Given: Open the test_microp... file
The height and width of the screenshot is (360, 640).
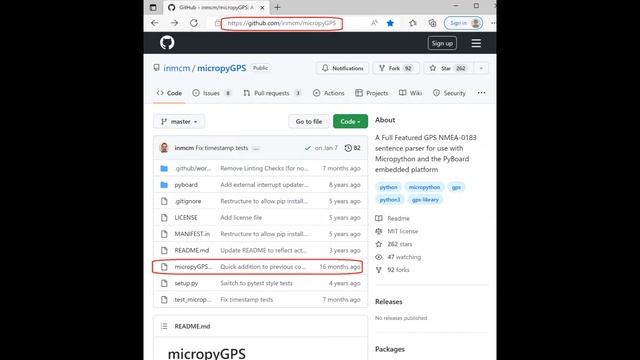Looking at the screenshot, I should coord(193,299).
